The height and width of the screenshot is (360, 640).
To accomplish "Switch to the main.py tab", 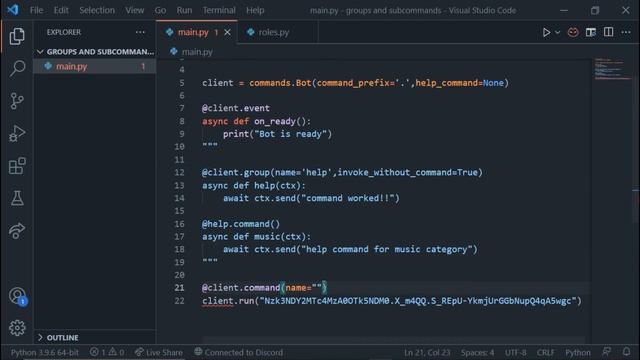I will pos(193,32).
